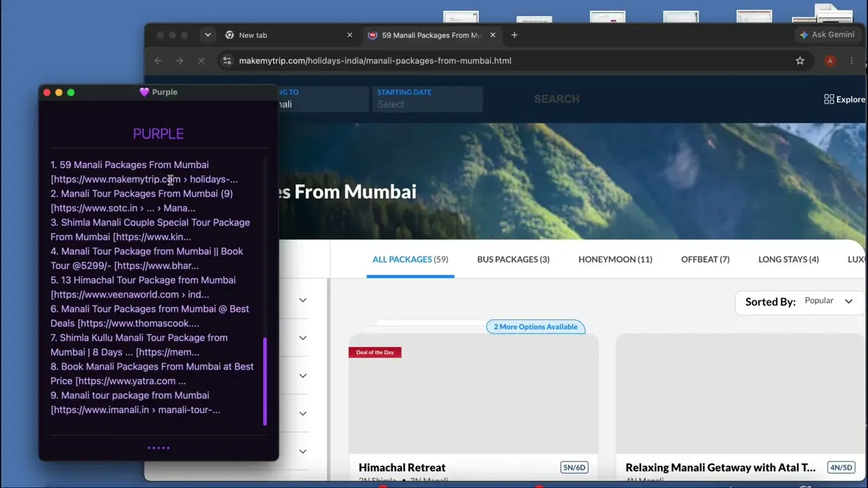Viewport: 868px width, 488px height.
Task: Click the page heading From Mumbai
Action: (355, 192)
